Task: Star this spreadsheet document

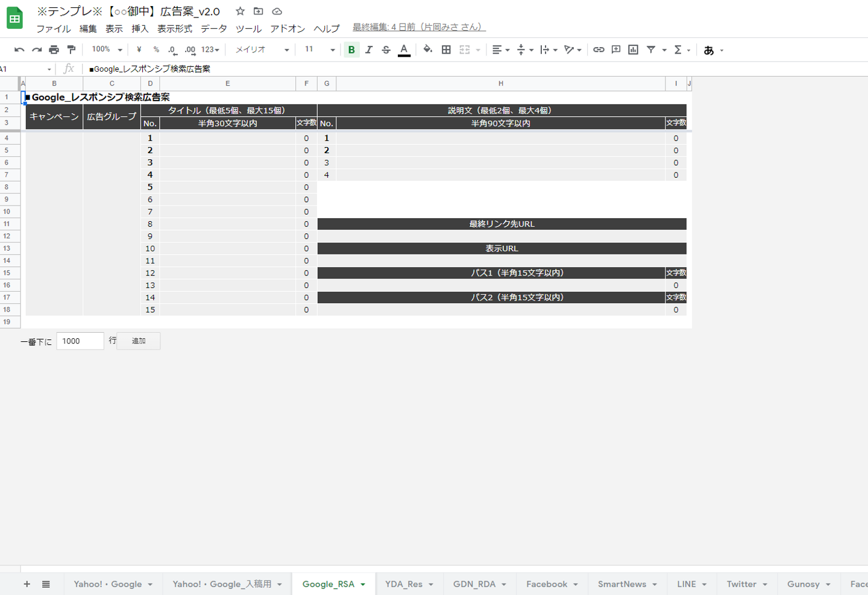Action: (240, 11)
